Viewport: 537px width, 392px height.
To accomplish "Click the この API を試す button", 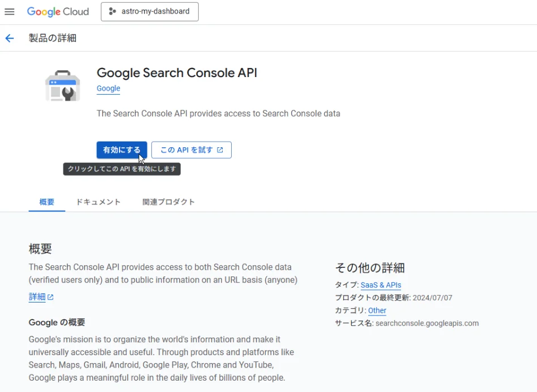I will [191, 150].
